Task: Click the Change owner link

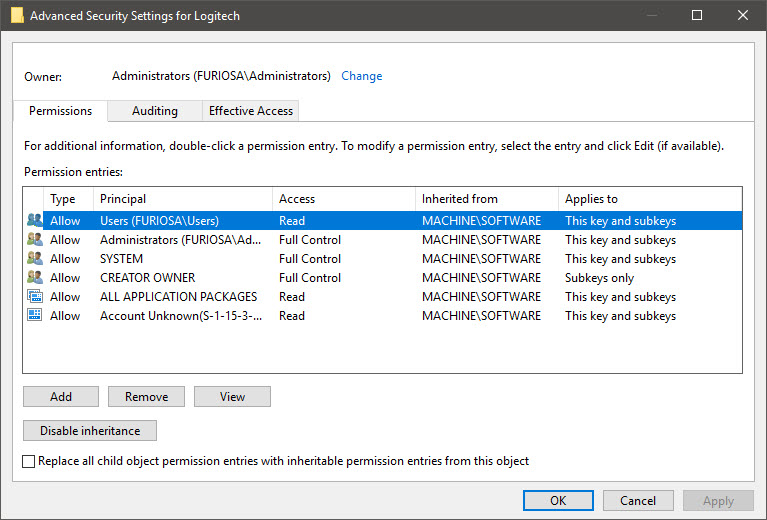Action: (361, 76)
